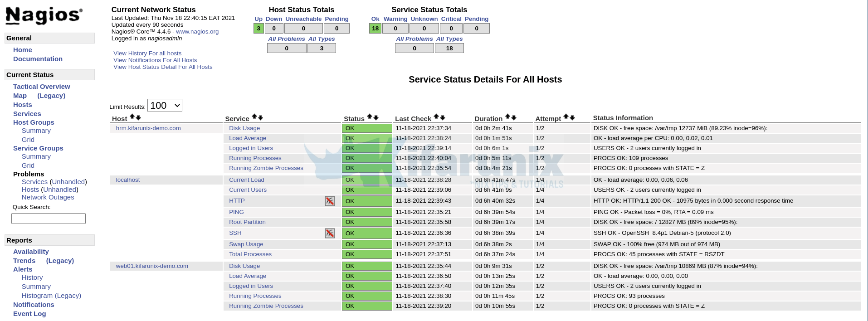This screenshot has height=321, width=868.
Task: Sort Last Check column descending with down arrow
Action: (x=443, y=117)
